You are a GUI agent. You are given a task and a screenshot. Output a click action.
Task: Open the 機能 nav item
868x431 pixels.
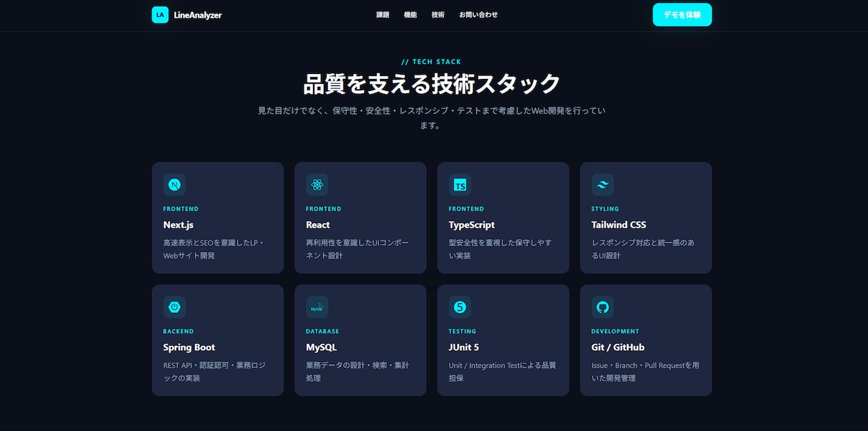(411, 15)
